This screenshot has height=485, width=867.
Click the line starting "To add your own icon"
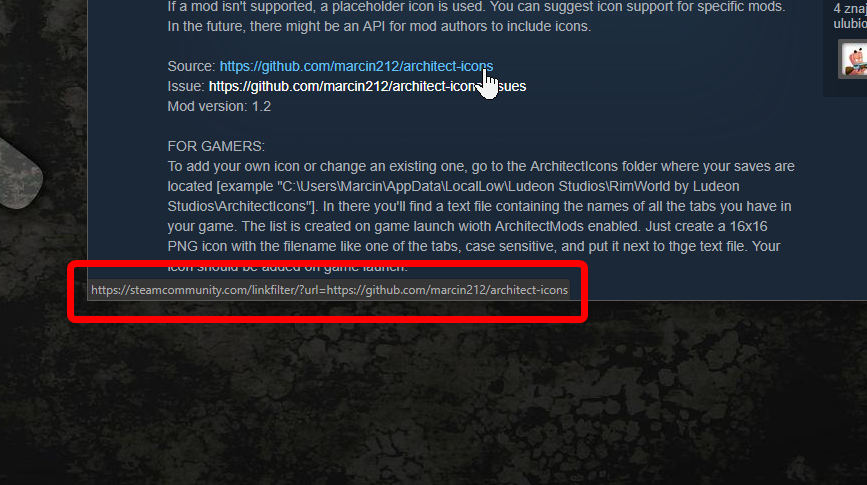(481, 166)
